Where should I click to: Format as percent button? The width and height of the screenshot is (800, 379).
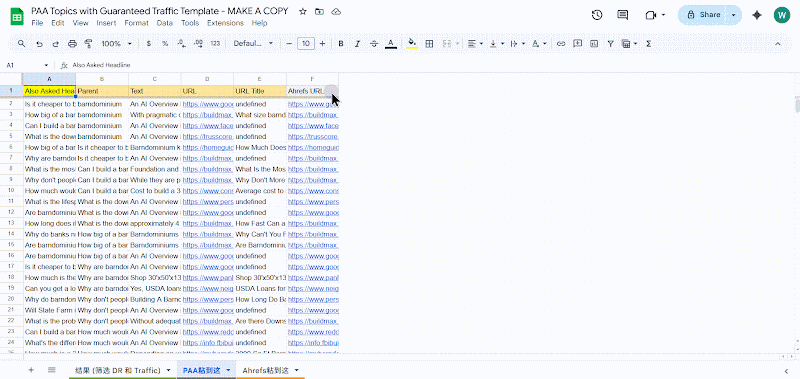165,44
